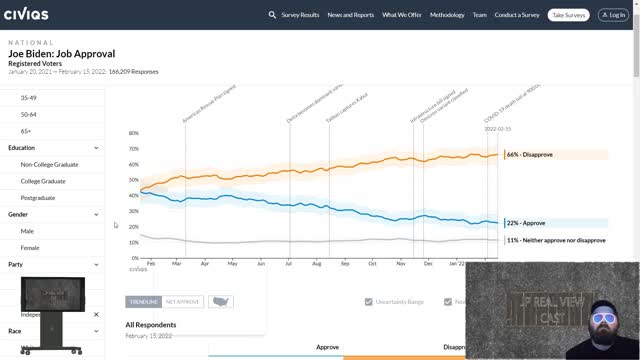Expand the Party filter chevron

[x=96, y=264]
